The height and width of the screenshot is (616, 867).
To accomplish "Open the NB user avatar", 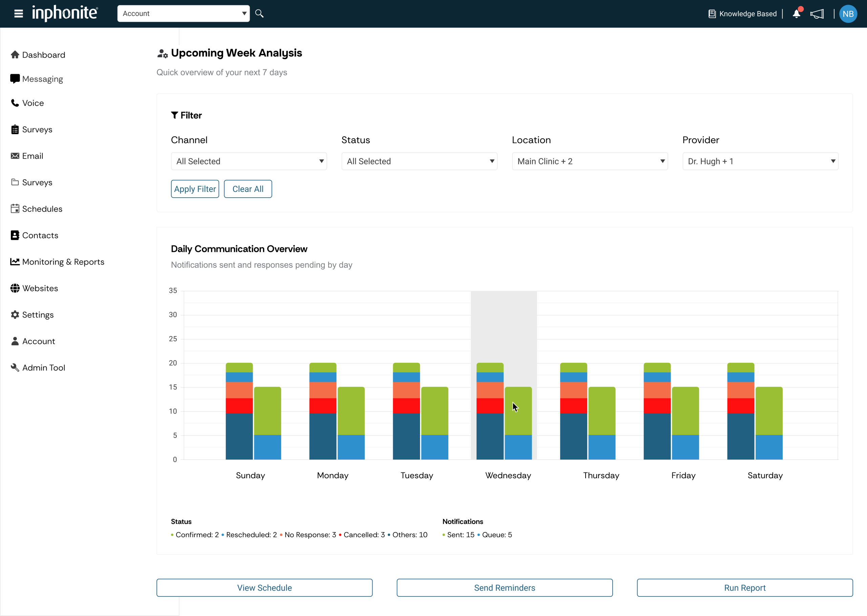I will [848, 14].
